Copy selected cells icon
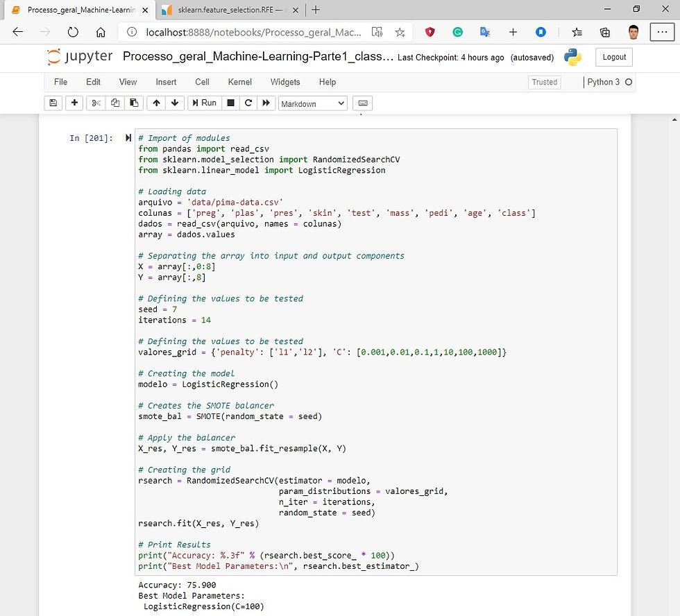This screenshot has height=616, width=680. point(115,103)
